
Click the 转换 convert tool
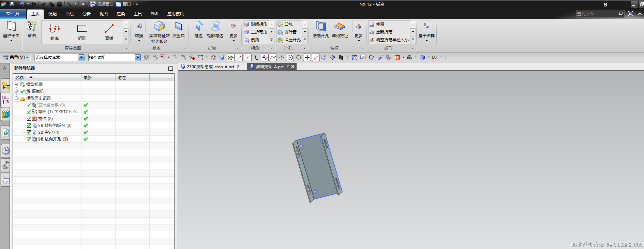139,31
